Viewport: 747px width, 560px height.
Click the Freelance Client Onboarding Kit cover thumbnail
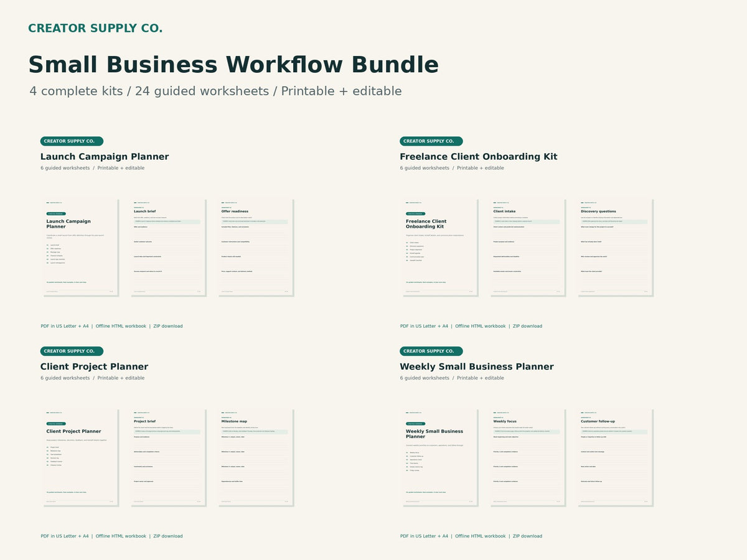click(439, 247)
